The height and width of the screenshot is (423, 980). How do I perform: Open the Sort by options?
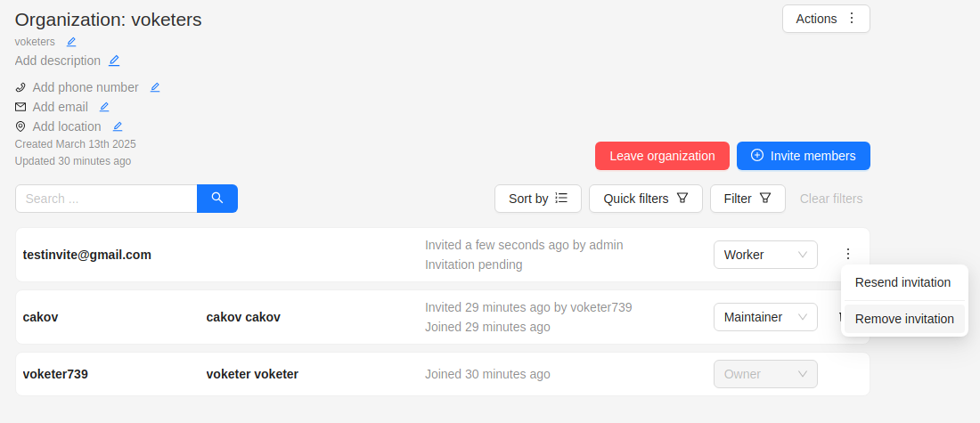538,199
